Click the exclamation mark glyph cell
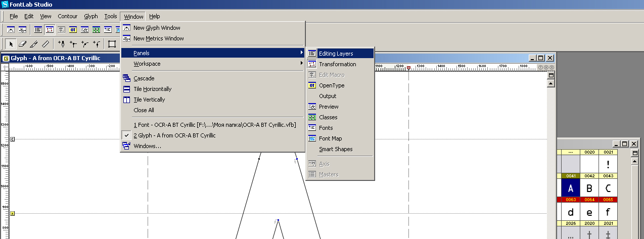The width and height of the screenshot is (644, 239). [x=609, y=164]
